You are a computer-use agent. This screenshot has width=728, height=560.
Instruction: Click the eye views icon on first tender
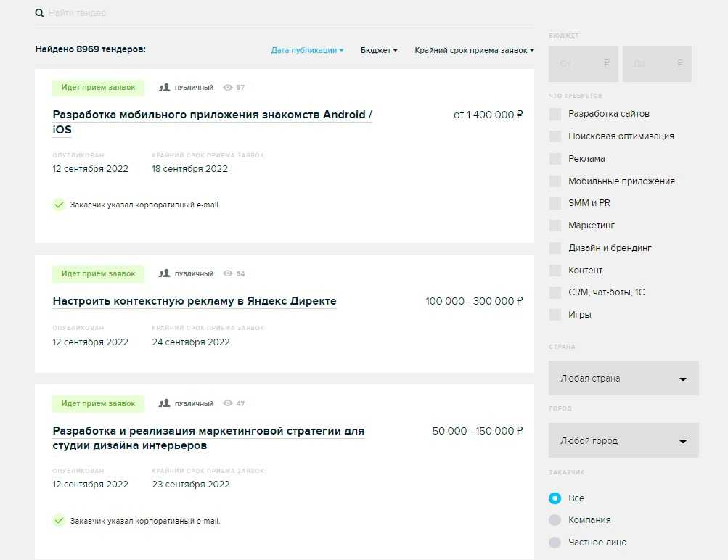pyautogui.click(x=228, y=88)
